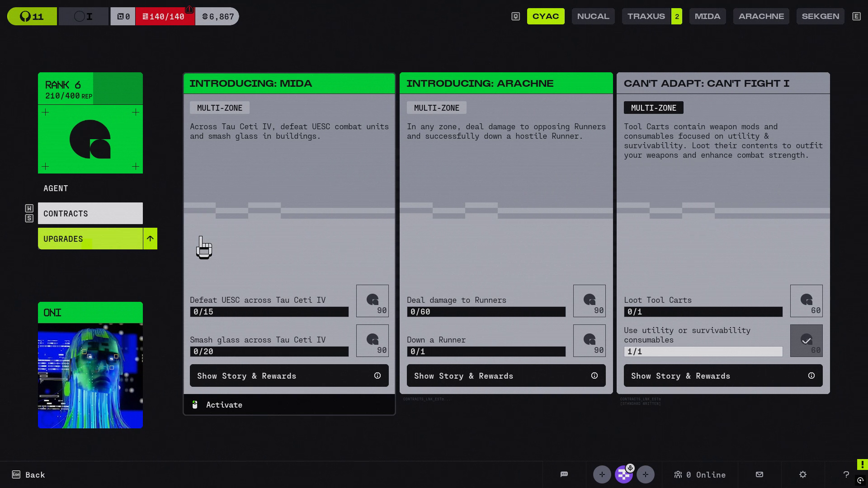Go back with the Back button
This screenshot has width=868, height=488.
pos(29,475)
